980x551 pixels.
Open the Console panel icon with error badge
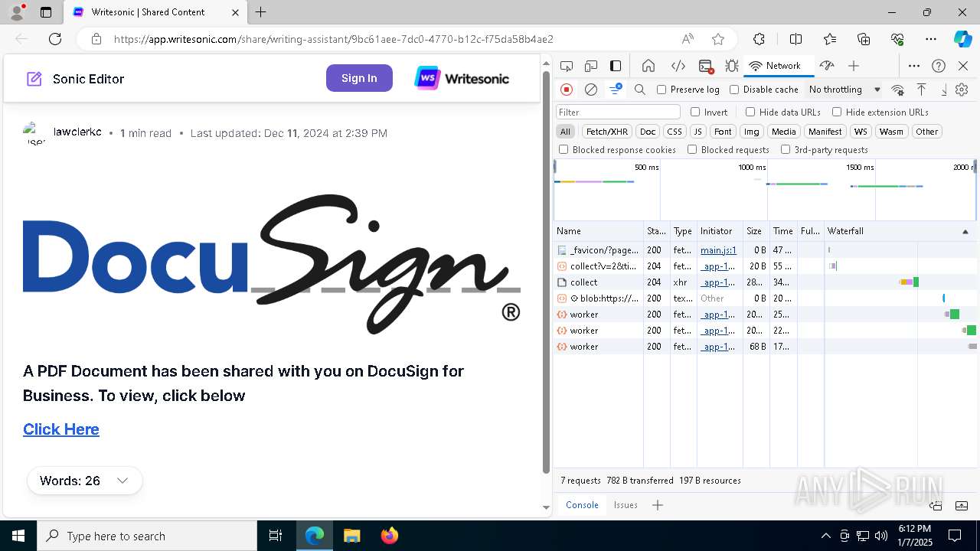point(706,66)
